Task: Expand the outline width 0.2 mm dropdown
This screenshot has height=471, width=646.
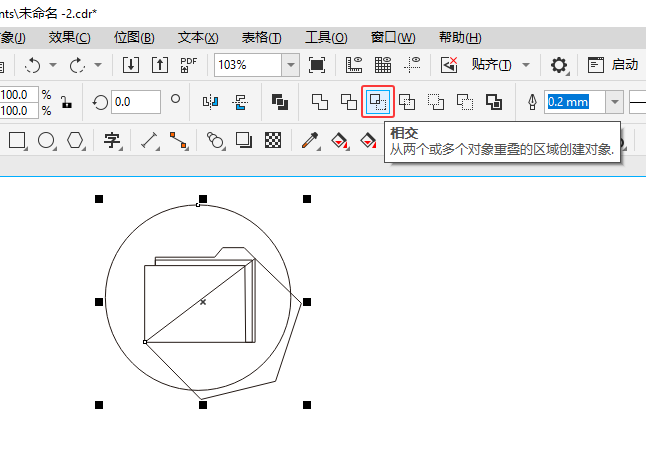Action: pyautogui.click(x=613, y=102)
